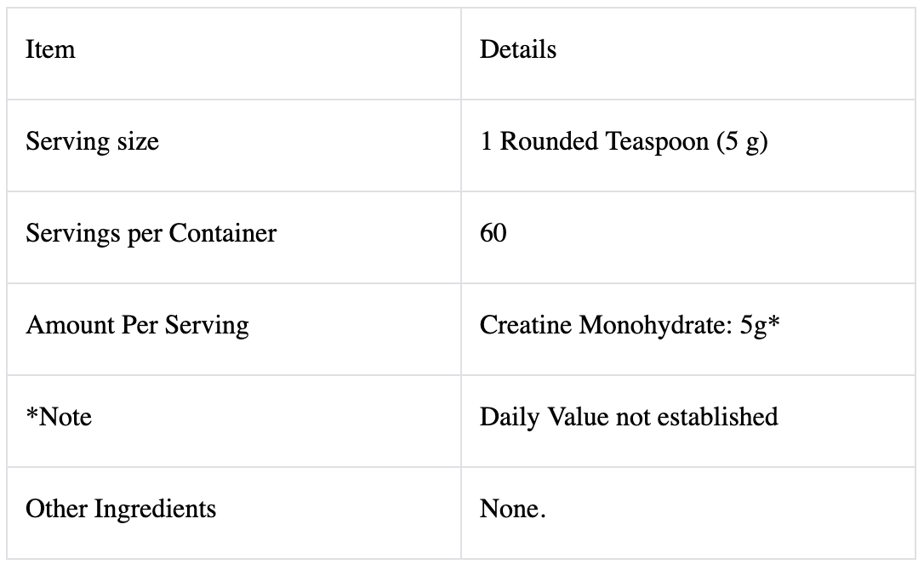Click the word 'Creatine' in the table
The width and height of the screenshot is (924, 570).
click(x=526, y=325)
